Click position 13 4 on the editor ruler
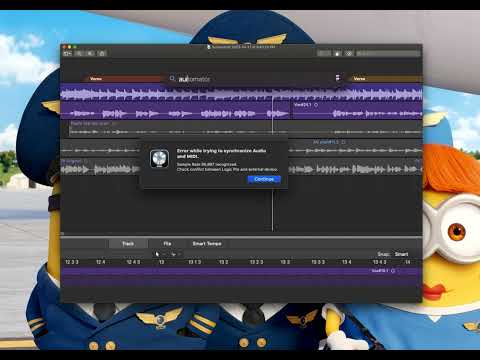This screenshot has width=480, height=360. (x=347, y=262)
